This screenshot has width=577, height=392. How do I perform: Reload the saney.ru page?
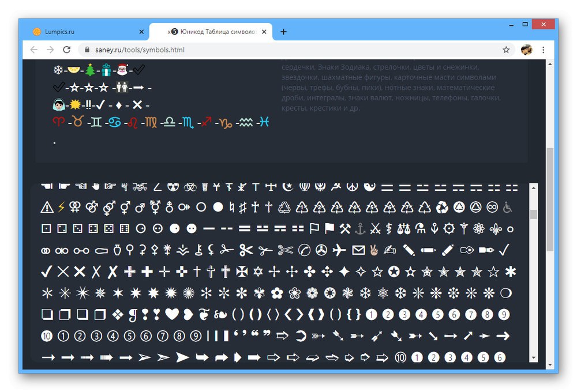pyautogui.click(x=66, y=50)
